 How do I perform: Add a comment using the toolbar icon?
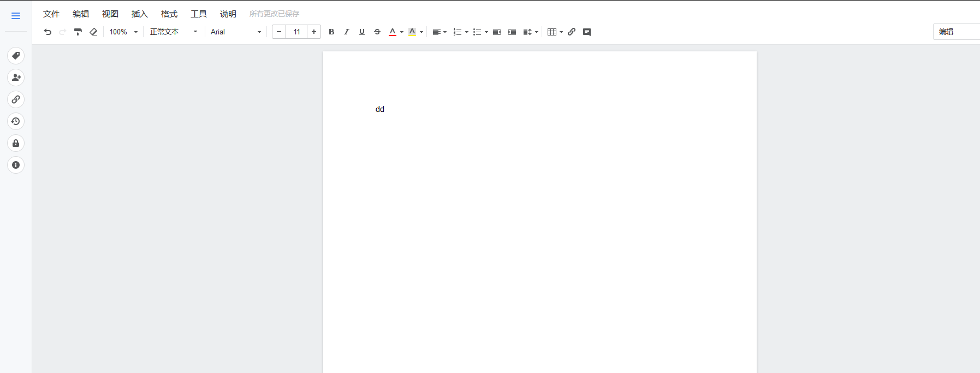coord(587,32)
